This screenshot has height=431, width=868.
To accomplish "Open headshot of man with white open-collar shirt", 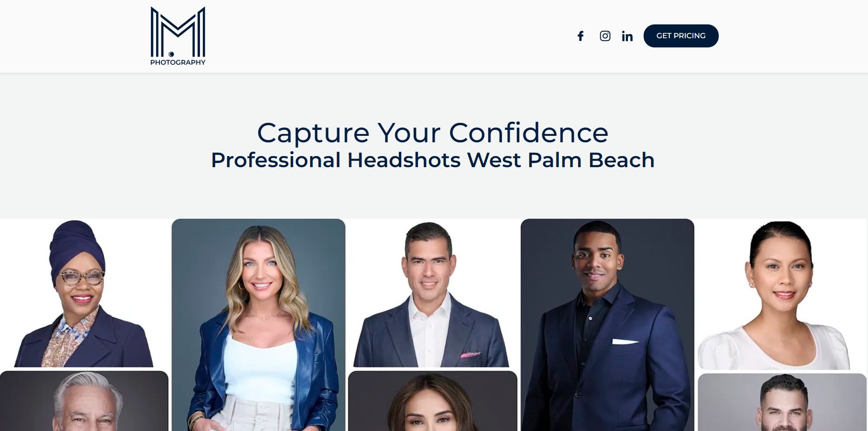I will 433,293.
